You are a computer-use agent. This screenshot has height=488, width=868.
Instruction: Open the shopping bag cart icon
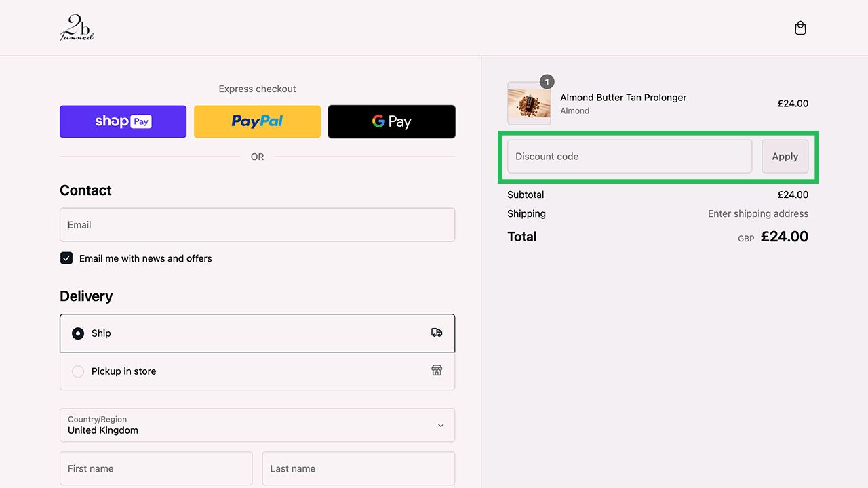point(800,28)
